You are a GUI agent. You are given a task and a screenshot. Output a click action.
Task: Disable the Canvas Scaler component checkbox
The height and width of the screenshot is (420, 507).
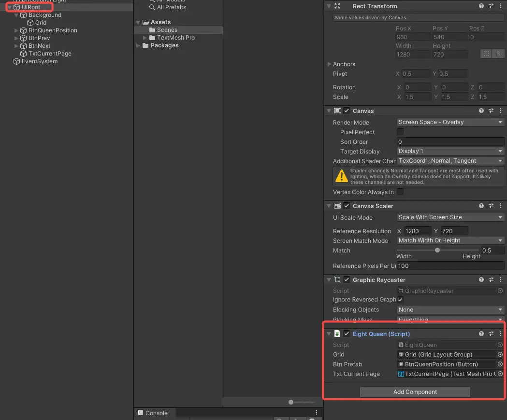(x=347, y=206)
